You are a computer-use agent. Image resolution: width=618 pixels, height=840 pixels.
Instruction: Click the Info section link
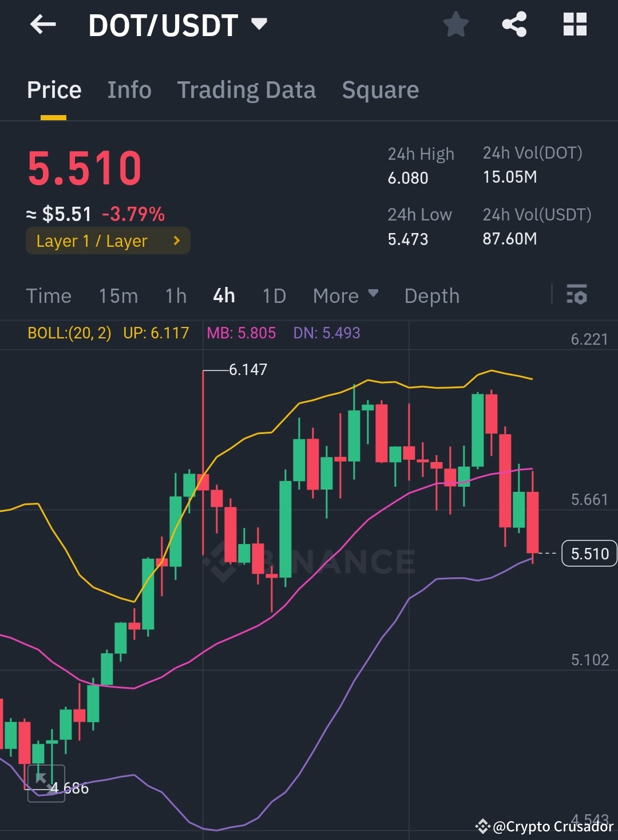tap(129, 90)
